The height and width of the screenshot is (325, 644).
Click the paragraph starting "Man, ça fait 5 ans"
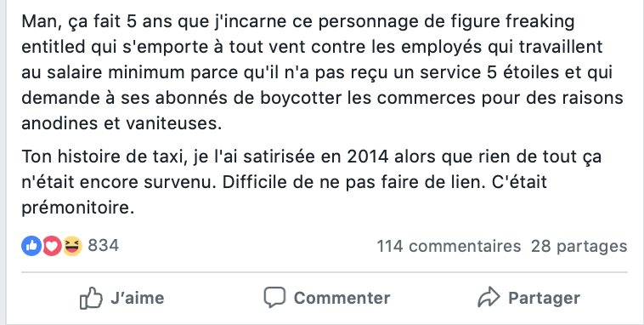(322, 72)
